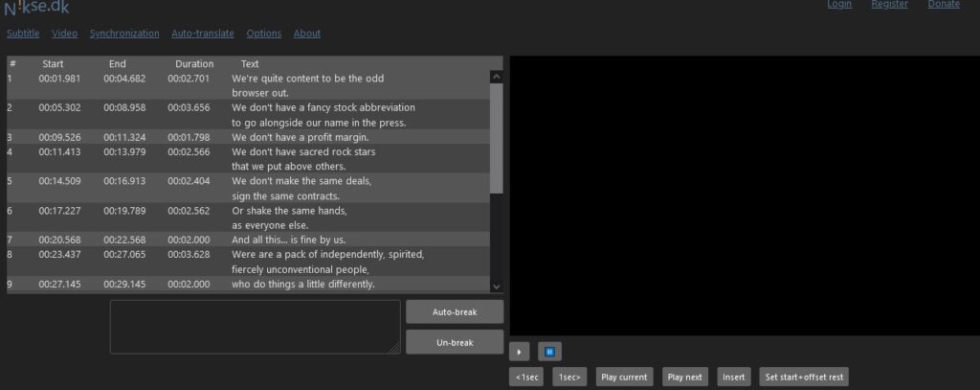
Task: Click the Donate link
Action: tap(944, 4)
